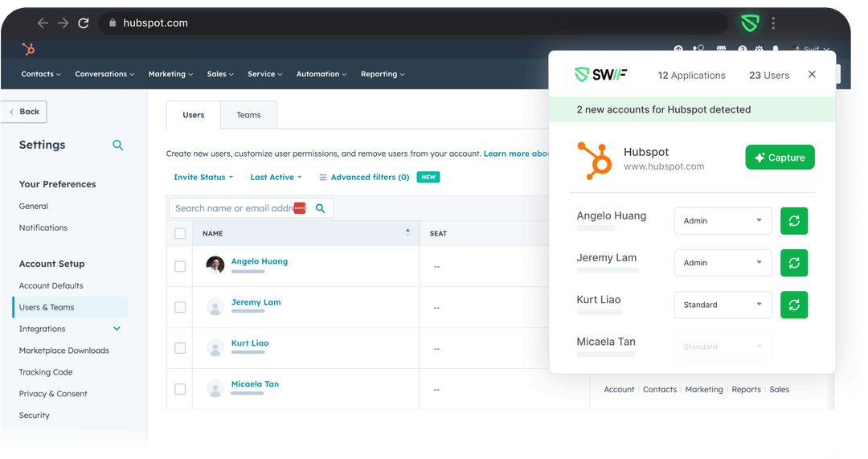The width and height of the screenshot is (868, 459).
Task: Open the Invite Status filter dropdown
Action: click(x=203, y=177)
